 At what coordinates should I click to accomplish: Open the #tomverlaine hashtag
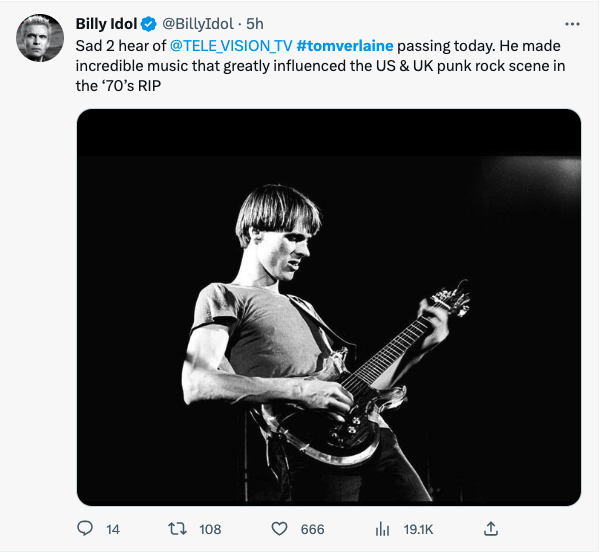(345, 46)
